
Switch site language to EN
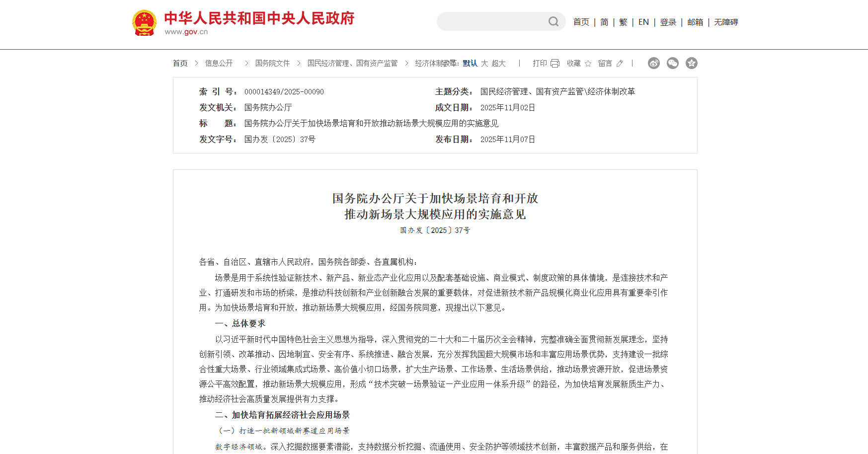click(x=643, y=22)
